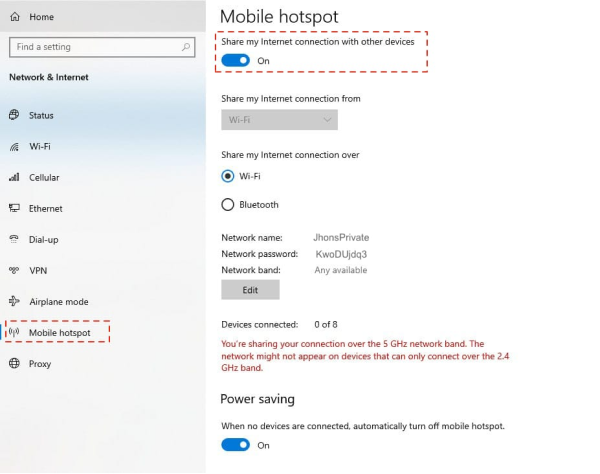The image size is (600, 474).
Task: Click the Mobile hotspot page heading
Action: tap(279, 16)
